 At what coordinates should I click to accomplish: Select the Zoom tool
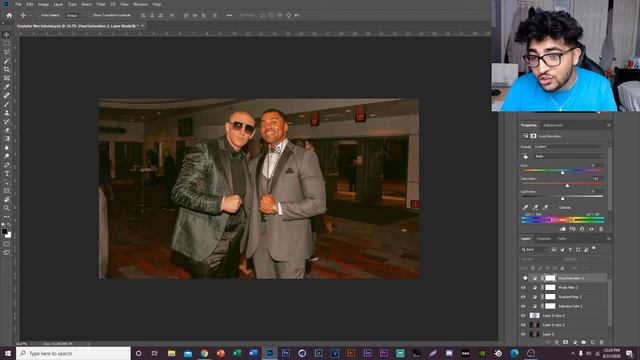point(7,208)
